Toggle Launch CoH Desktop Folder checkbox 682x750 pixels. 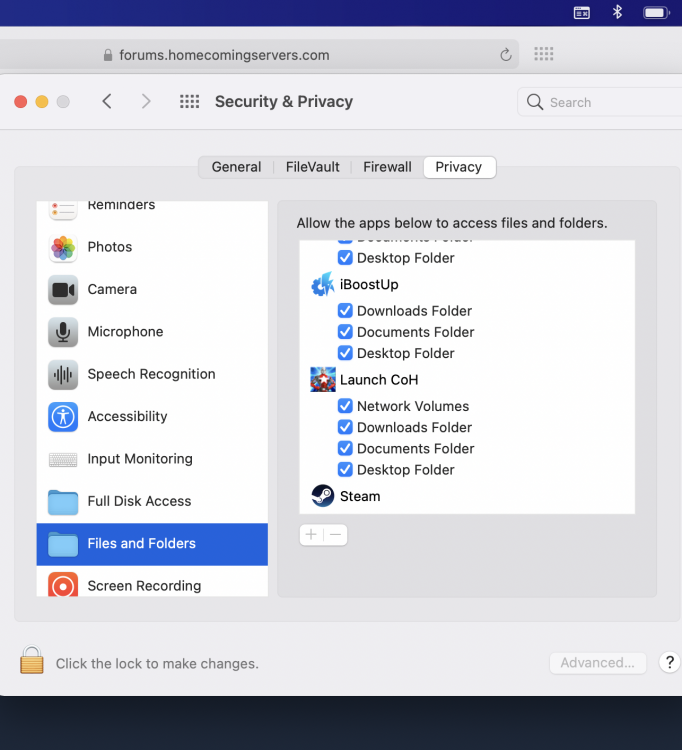tap(345, 469)
